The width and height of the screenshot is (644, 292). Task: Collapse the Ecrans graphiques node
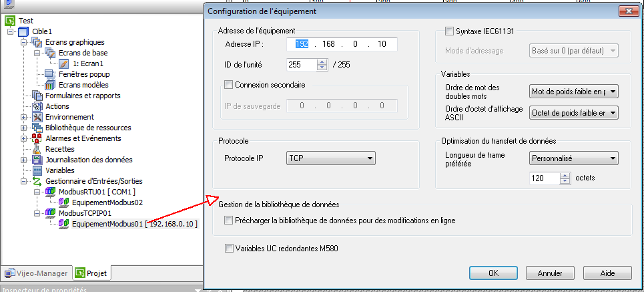tap(23, 42)
